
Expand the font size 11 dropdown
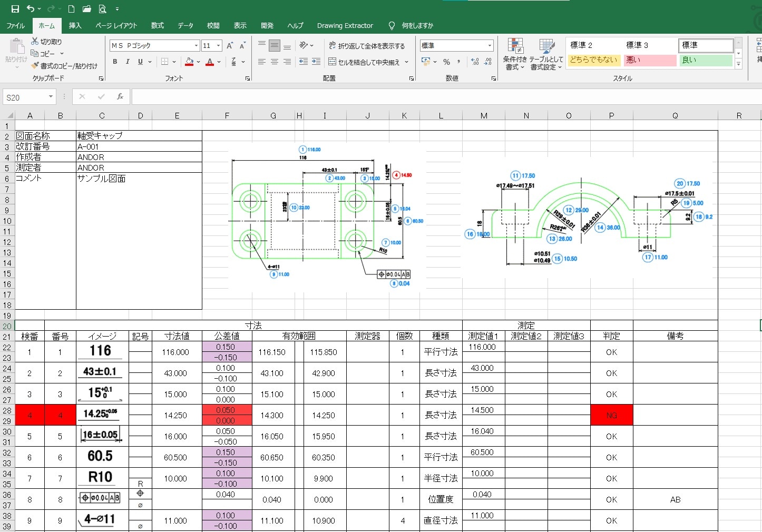pos(219,46)
